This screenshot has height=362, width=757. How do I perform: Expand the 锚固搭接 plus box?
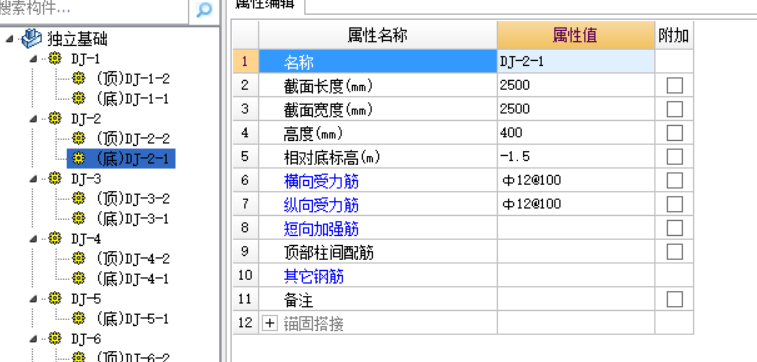point(270,323)
